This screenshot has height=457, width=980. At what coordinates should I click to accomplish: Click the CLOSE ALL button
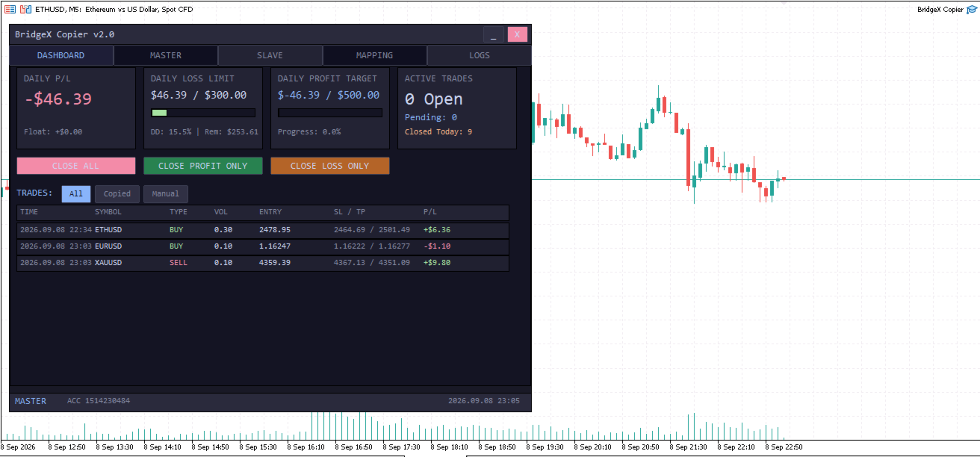coord(76,166)
